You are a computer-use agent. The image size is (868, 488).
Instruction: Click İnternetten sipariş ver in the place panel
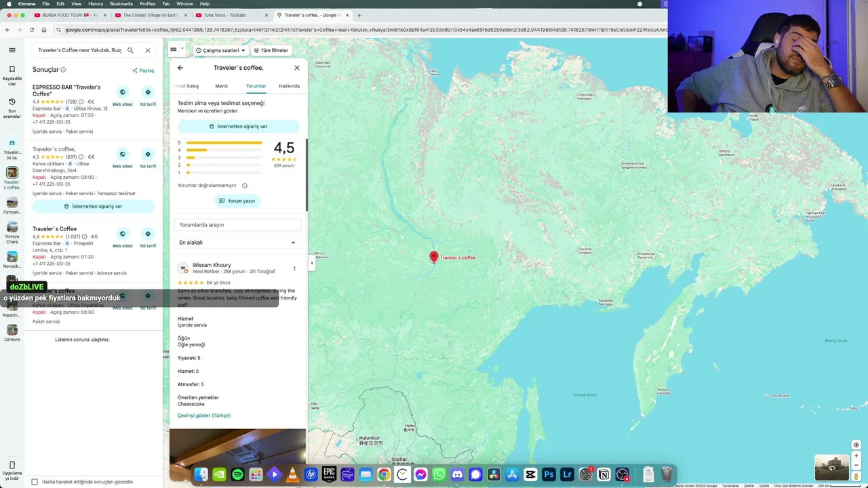point(238,126)
